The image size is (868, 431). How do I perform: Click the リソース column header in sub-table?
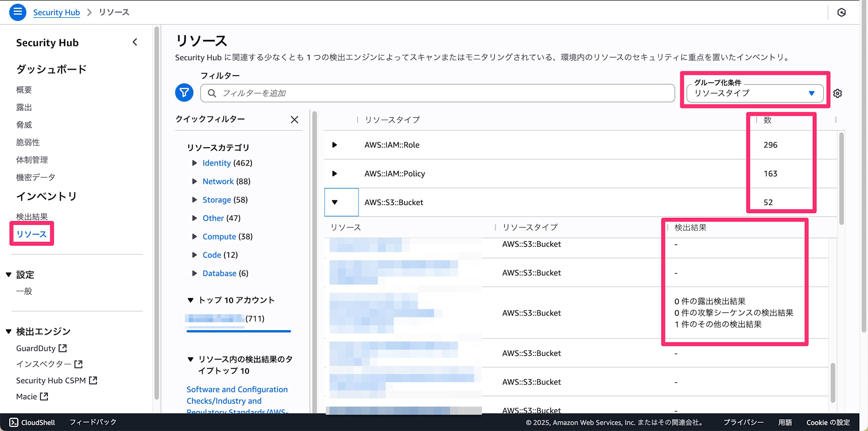coord(345,227)
